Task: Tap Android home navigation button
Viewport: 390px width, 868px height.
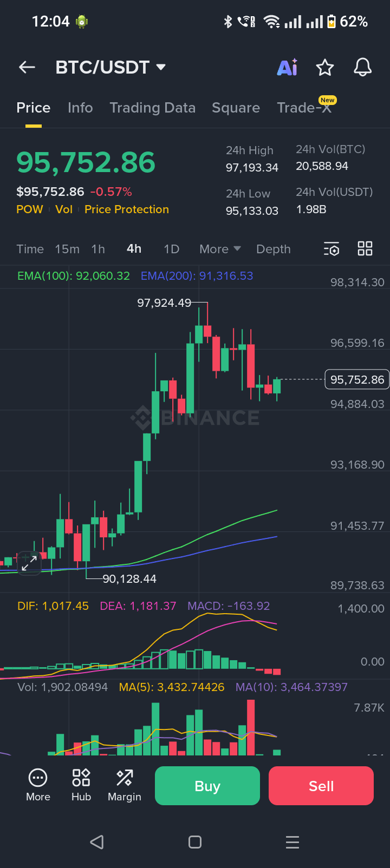Action: (195, 842)
